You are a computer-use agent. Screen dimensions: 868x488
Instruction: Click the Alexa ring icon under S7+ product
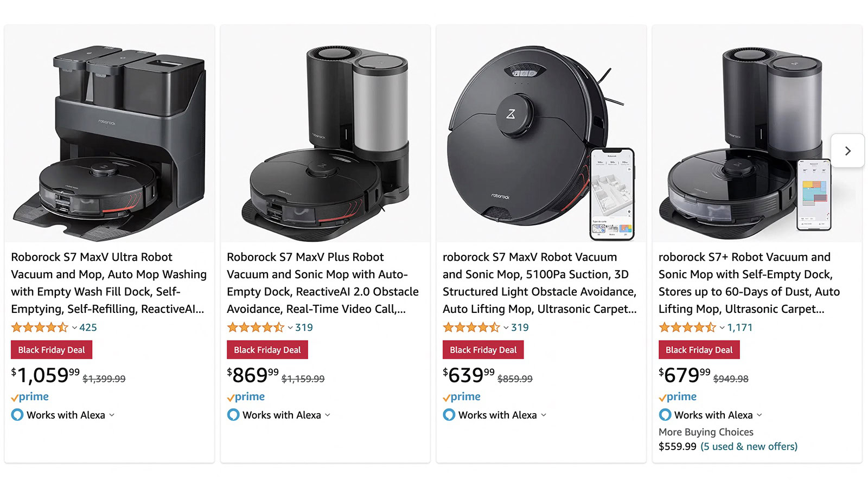[x=665, y=415]
